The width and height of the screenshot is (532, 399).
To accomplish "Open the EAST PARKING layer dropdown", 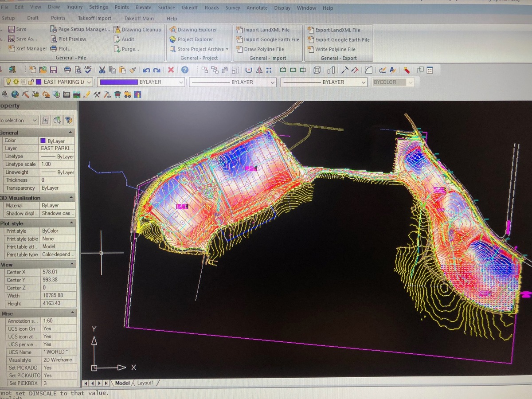I will [x=89, y=82].
